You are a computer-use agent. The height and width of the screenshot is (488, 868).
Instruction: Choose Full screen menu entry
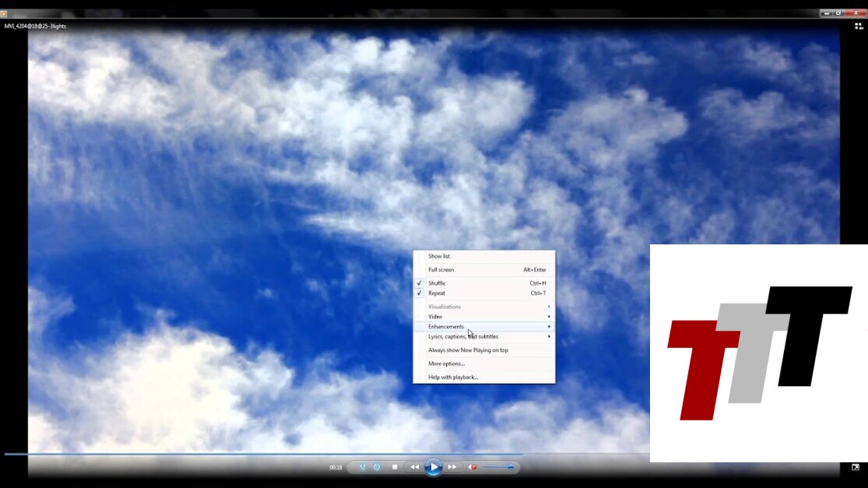pyautogui.click(x=441, y=270)
